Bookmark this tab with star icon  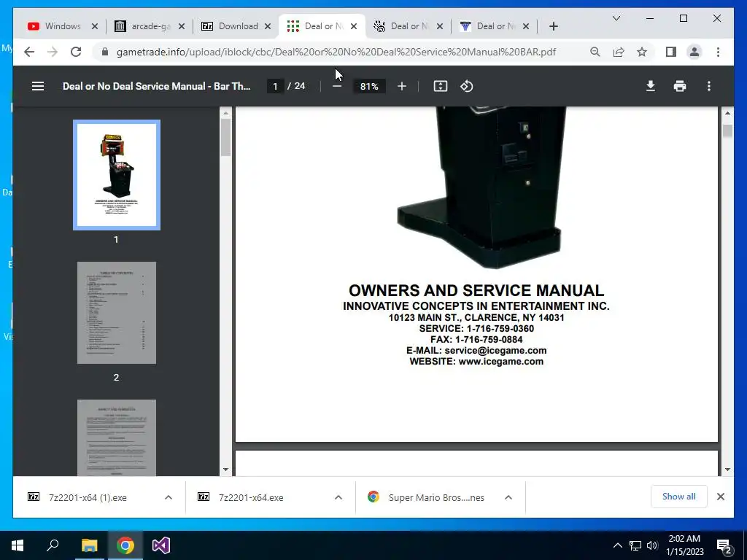642,52
